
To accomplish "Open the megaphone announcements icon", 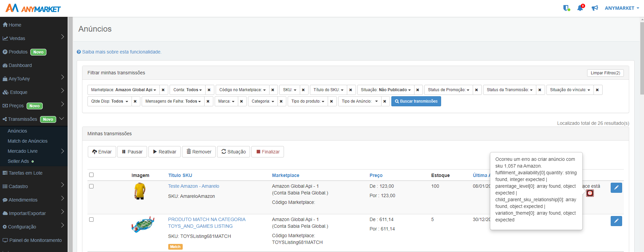I will pos(595,8).
